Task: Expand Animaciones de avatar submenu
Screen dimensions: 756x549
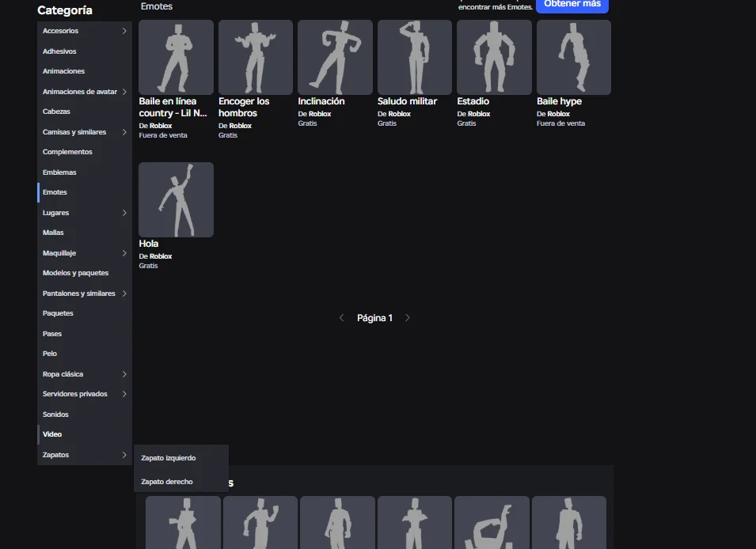Action: tap(84, 92)
